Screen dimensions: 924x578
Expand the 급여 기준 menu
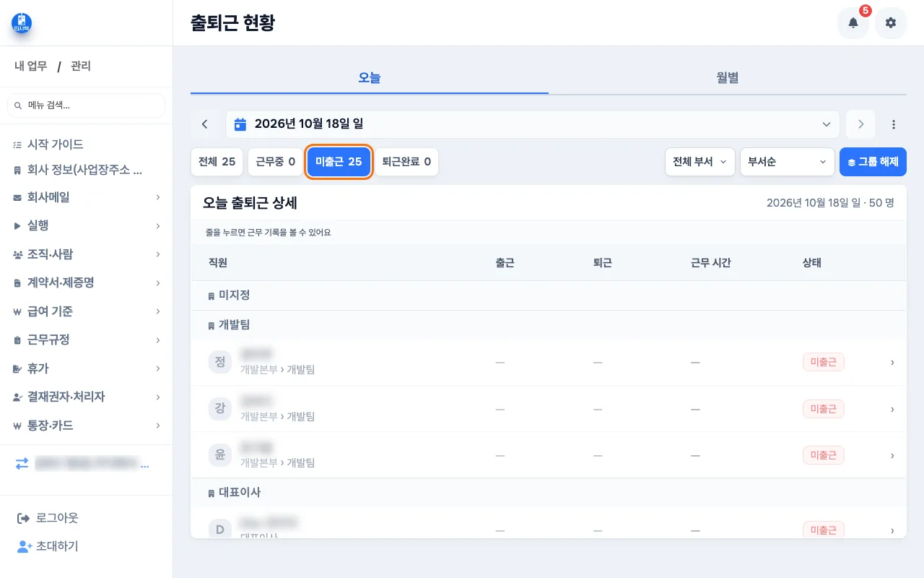(87, 311)
